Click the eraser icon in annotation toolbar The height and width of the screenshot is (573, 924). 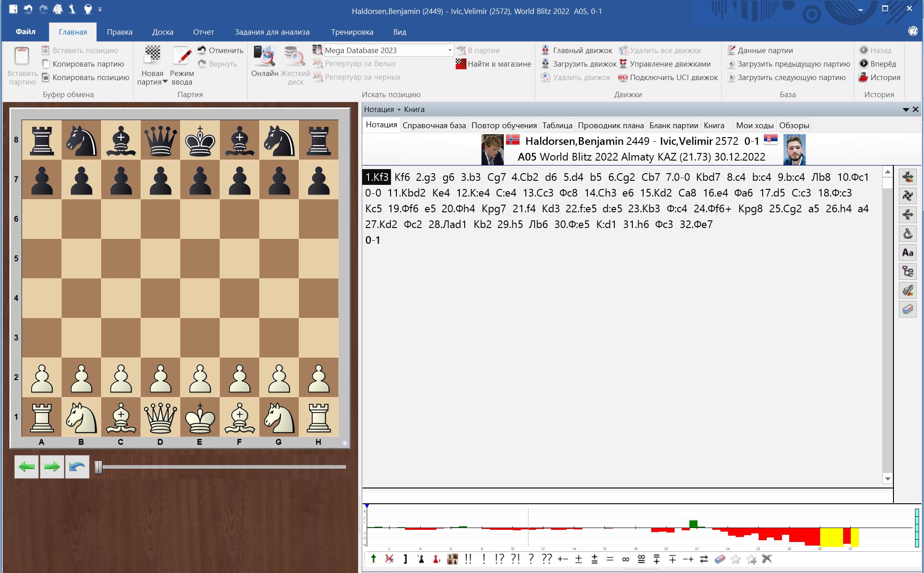pos(720,559)
